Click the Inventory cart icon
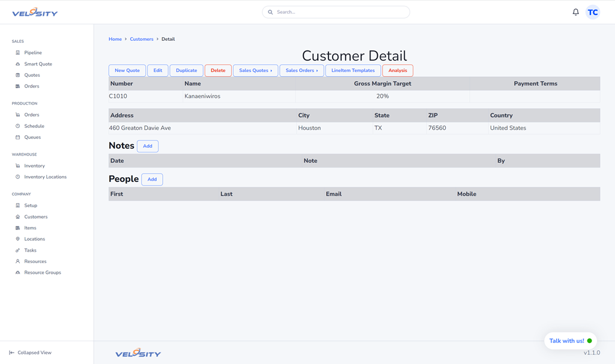 click(17, 166)
